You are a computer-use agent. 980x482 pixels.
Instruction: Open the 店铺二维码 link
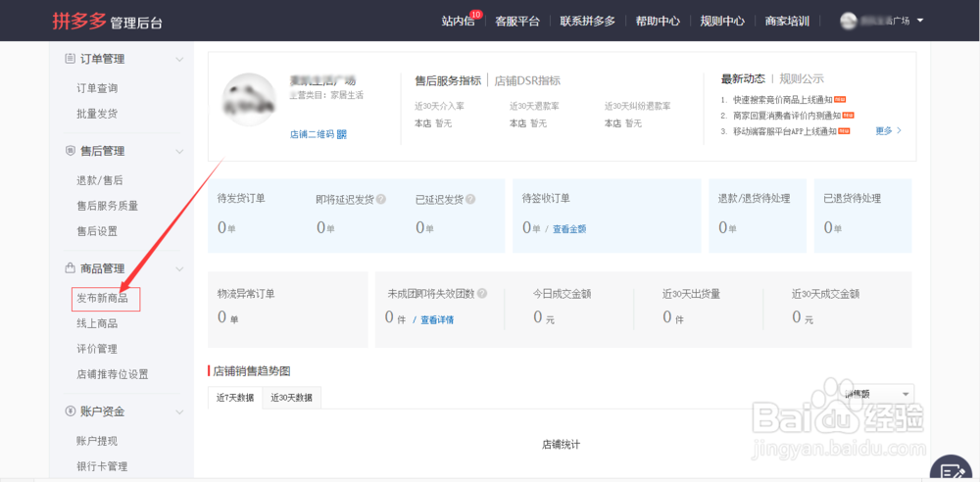(x=312, y=134)
